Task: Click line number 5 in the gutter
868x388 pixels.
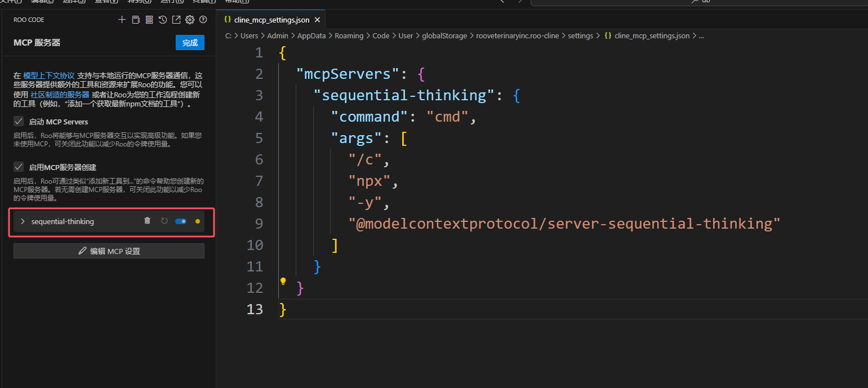Action: 259,138
